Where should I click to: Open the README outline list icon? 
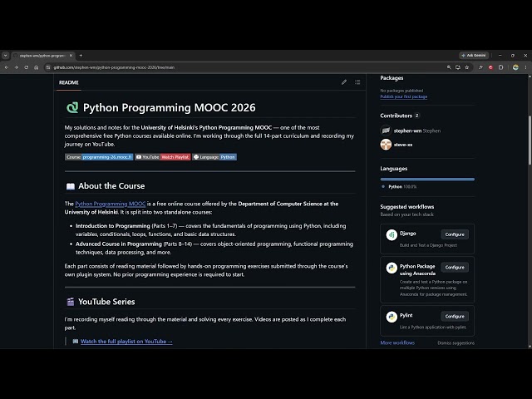(x=357, y=82)
